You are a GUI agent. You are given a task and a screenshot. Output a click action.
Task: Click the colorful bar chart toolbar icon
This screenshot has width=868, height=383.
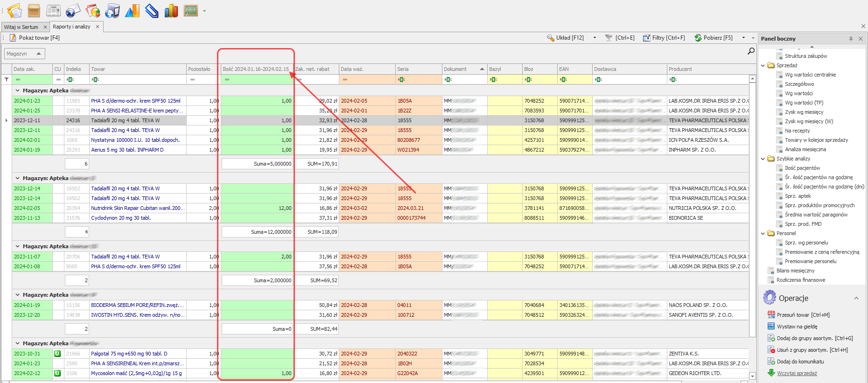pos(171,10)
